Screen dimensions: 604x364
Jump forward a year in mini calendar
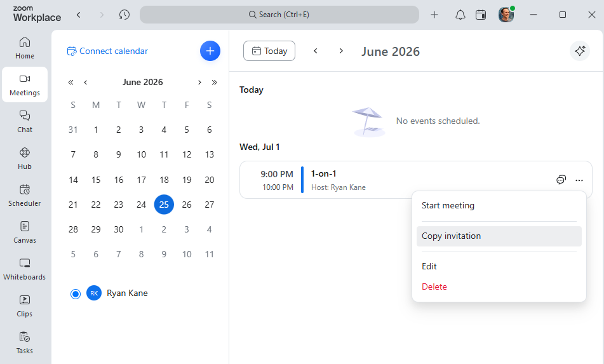pyautogui.click(x=215, y=82)
